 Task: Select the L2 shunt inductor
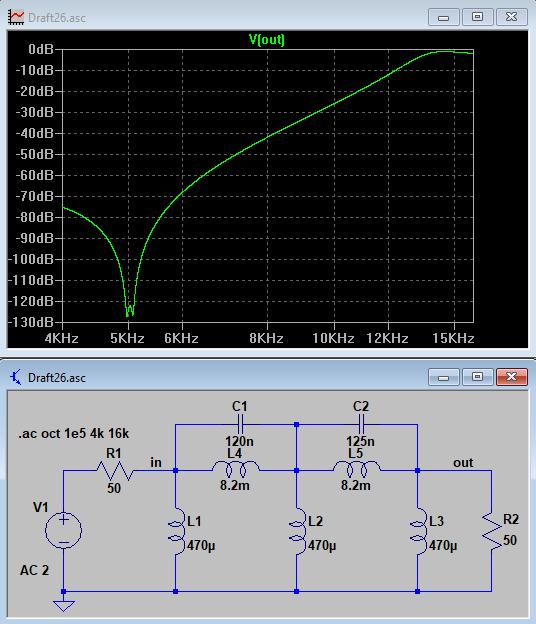click(298, 531)
